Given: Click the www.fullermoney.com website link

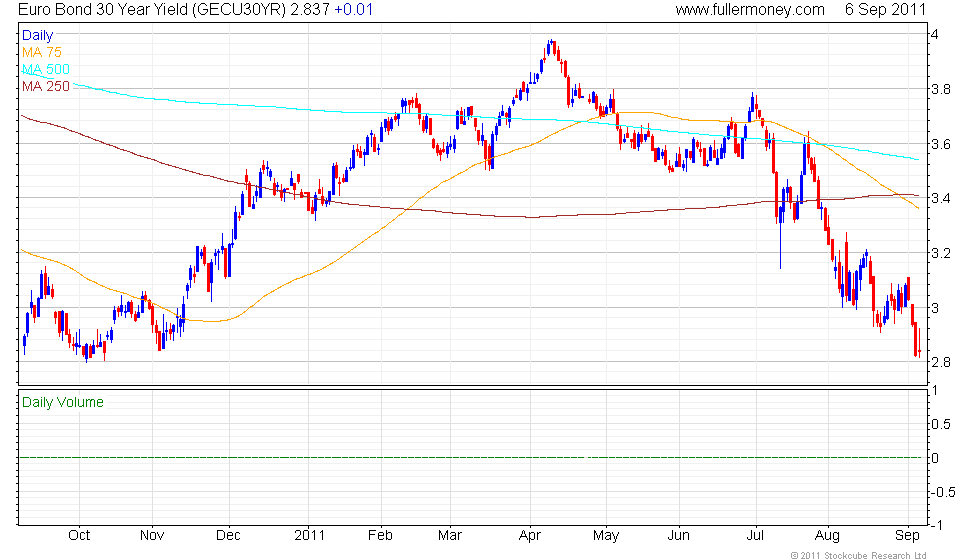Looking at the screenshot, I should [x=750, y=10].
